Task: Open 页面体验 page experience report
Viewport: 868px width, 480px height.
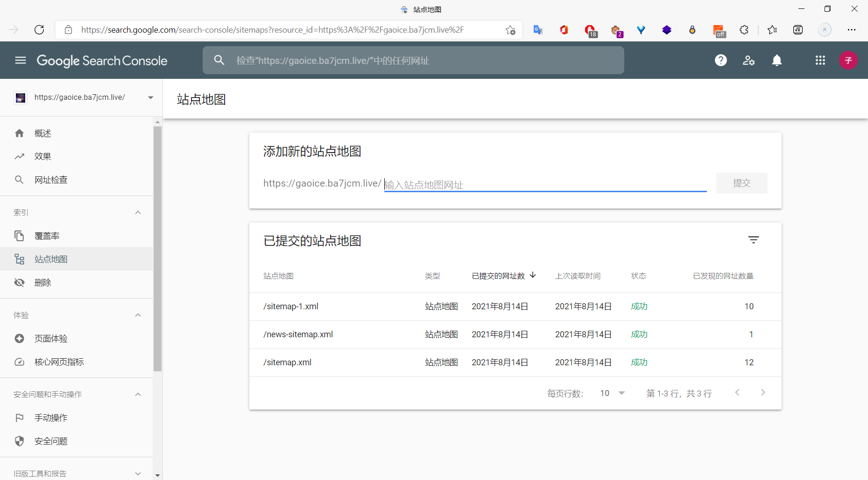Action: [x=77, y=339]
